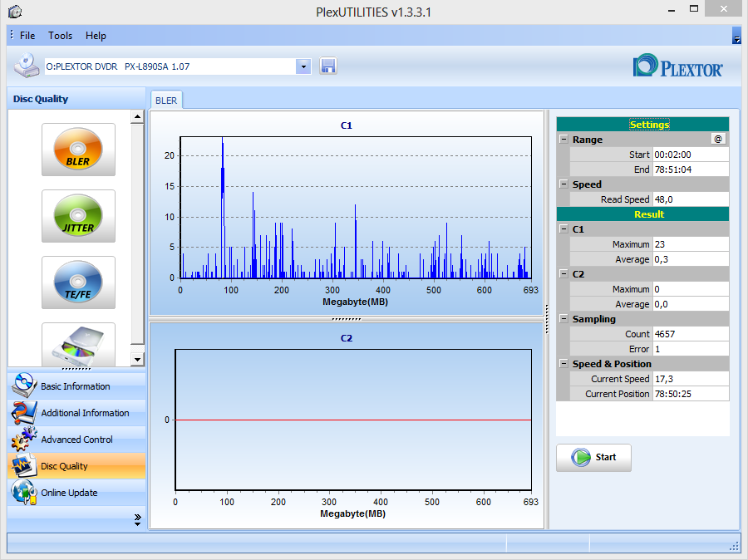
Task: Open the drive selection dropdown
Action: [303, 66]
